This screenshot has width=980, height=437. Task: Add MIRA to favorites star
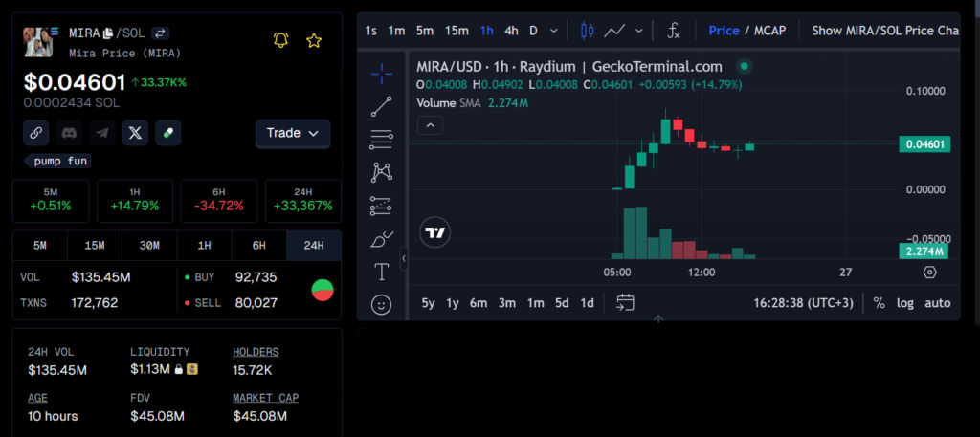pyautogui.click(x=314, y=41)
